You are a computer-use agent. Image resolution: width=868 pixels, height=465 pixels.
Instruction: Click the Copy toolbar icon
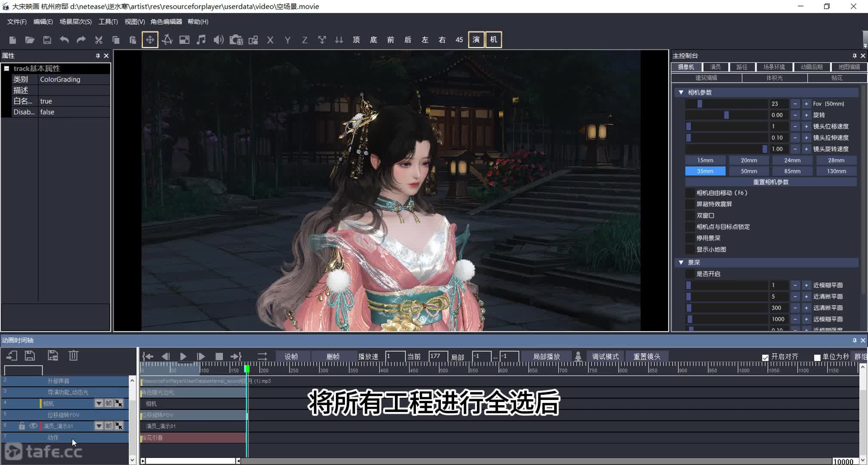coord(116,40)
